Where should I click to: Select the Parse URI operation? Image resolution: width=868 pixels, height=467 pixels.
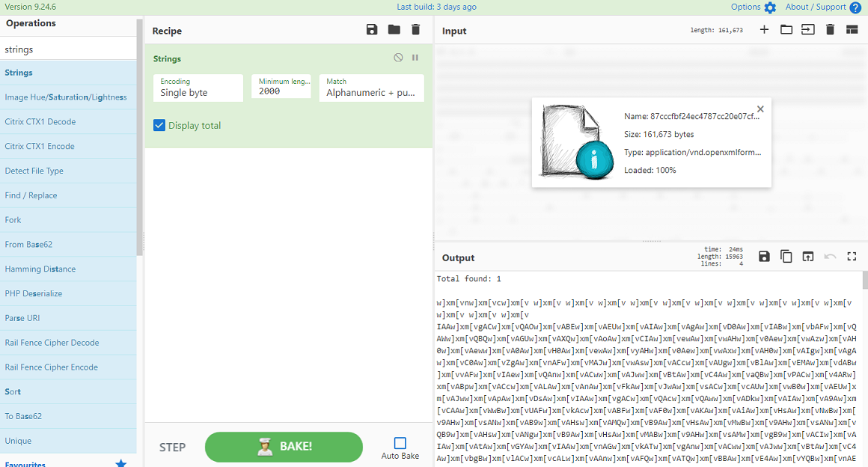(68, 318)
